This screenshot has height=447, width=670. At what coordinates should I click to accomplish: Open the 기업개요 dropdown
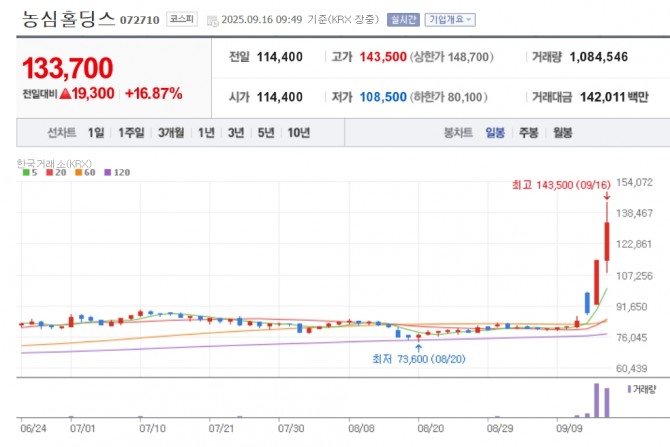point(450,20)
